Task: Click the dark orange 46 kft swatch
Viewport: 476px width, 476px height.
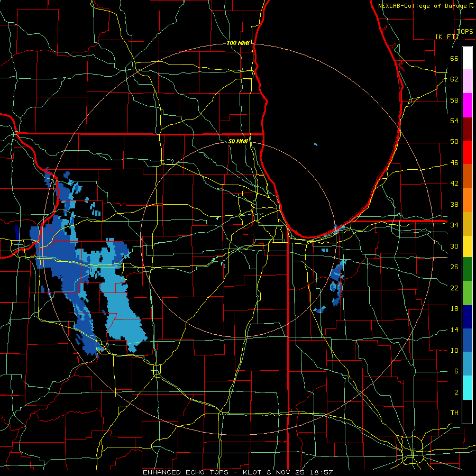Action: pos(467,176)
